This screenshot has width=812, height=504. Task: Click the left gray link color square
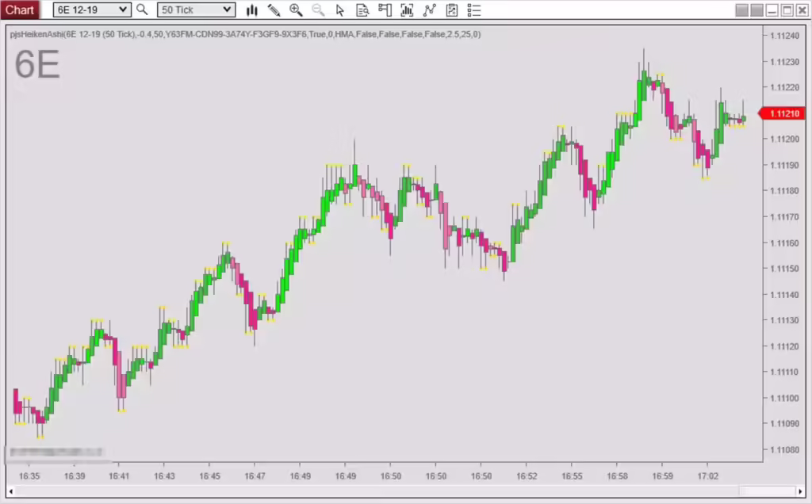[x=741, y=10]
